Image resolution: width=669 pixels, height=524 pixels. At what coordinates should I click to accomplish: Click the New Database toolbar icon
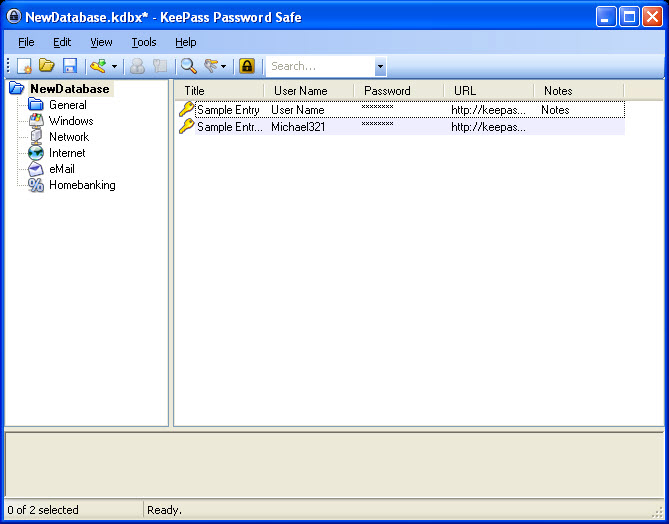tap(24, 66)
